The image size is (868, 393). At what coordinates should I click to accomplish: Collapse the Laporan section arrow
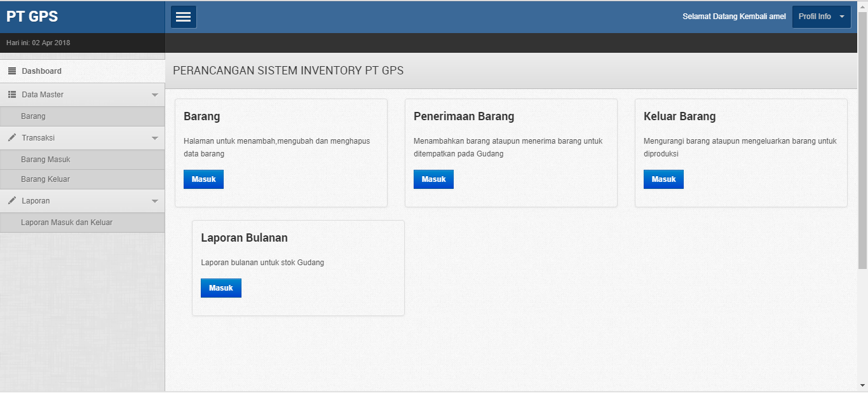pyautogui.click(x=154, y=201)
